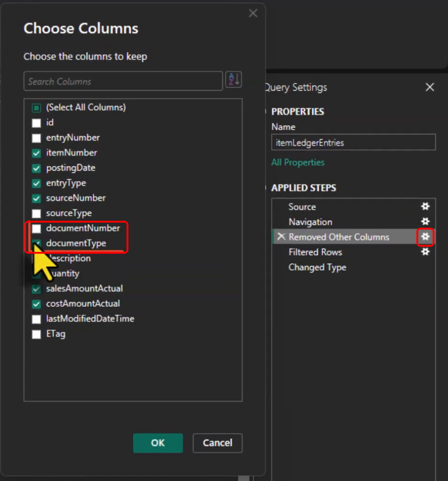Open settings gear for Filtered Rows step
448x481 pixels.
425,252
